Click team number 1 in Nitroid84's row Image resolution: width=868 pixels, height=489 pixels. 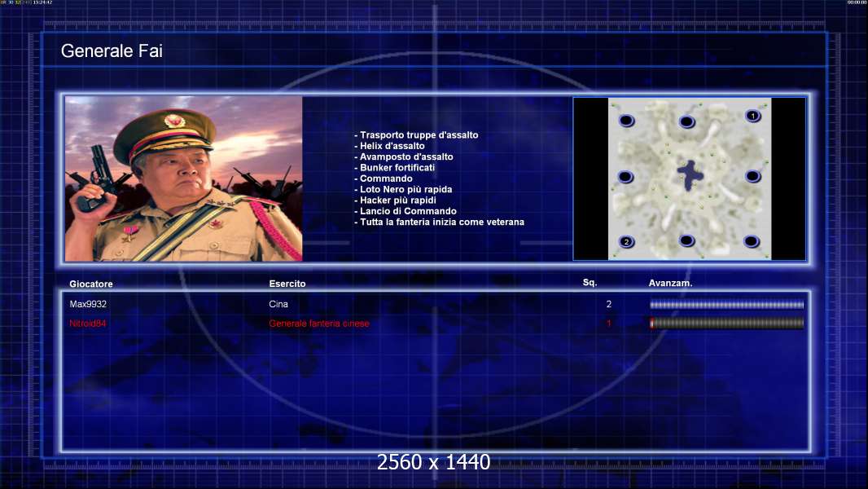click(x=609, y=324)
